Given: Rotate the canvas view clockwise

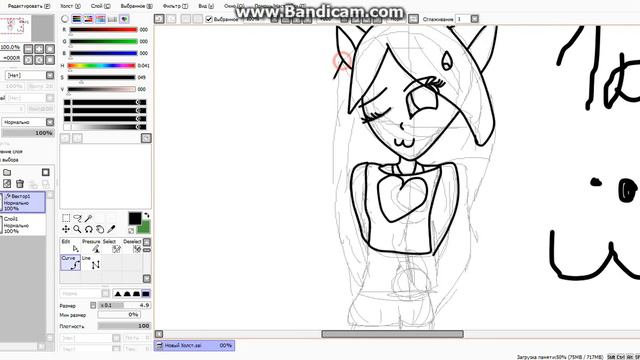Looking at the screenshot, I should [x=39, y=60].
